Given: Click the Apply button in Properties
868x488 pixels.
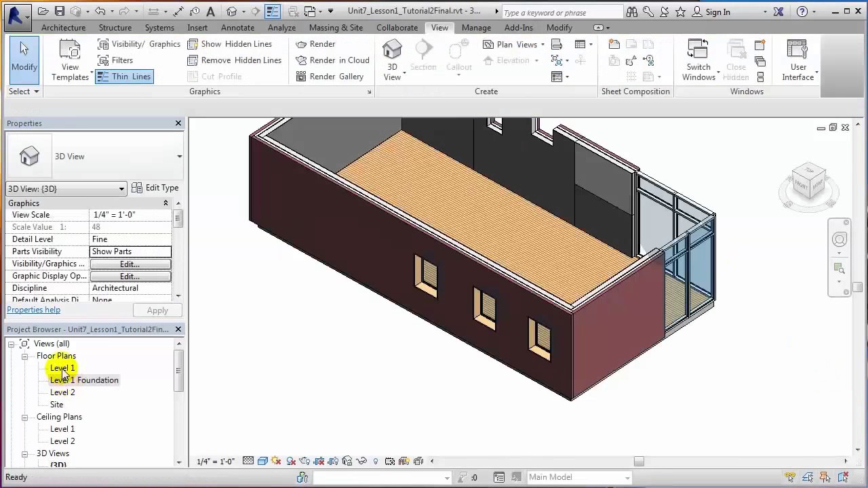Looking at the screenshot, I should coord(157,310).
